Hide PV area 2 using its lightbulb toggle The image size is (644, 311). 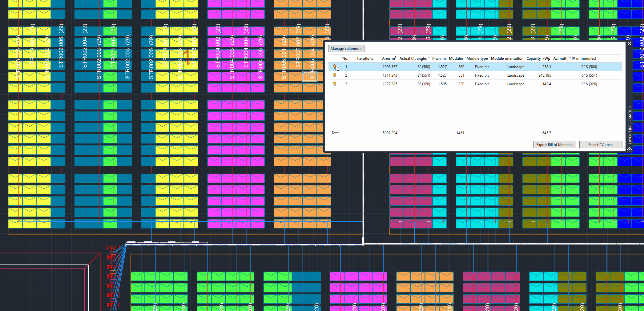point(335,75)
